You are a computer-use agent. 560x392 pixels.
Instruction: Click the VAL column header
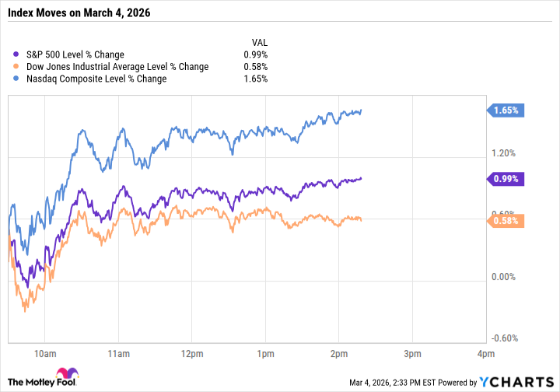(259, 42)
